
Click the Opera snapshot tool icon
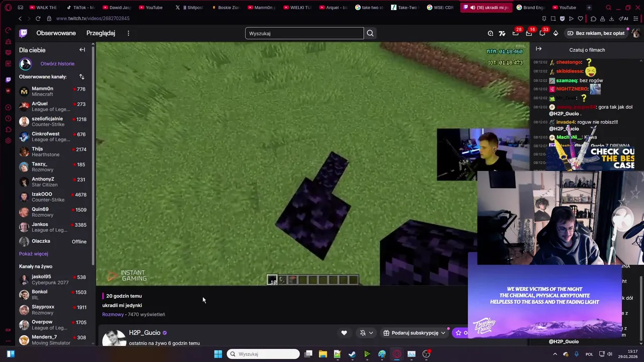tap(553, 19)
